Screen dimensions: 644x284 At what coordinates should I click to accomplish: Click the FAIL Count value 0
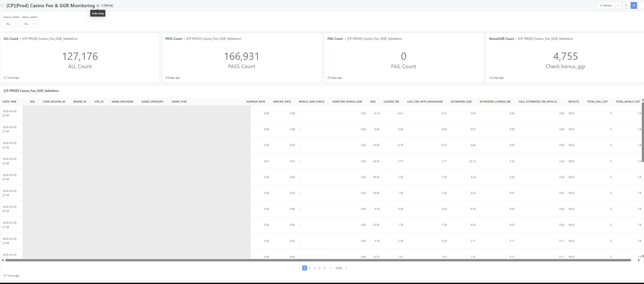tap(403, 56)
